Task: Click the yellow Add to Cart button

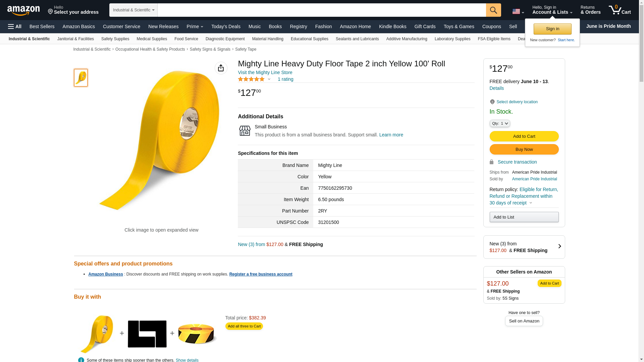Action: [524, 136]
